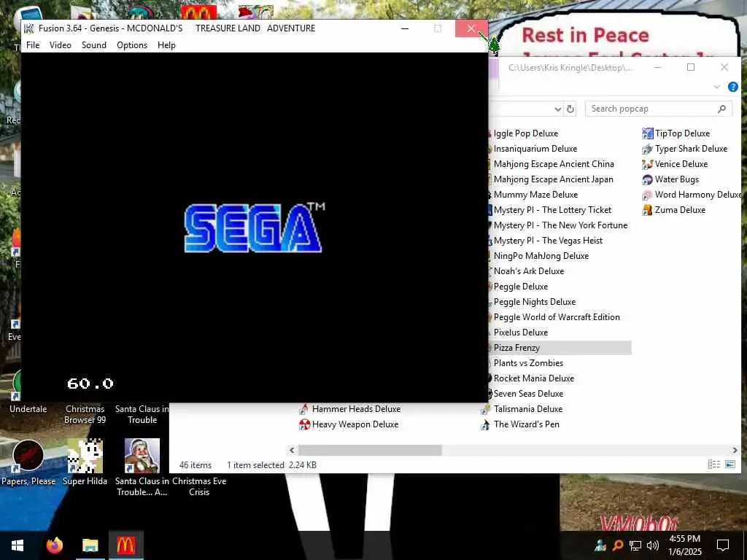
Task: Select the Plants vs Zombies item
Action: point(528,363)
